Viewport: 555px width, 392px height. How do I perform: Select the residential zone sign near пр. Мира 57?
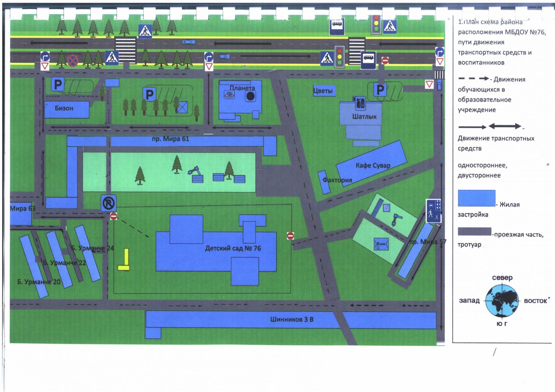(433, 211)
